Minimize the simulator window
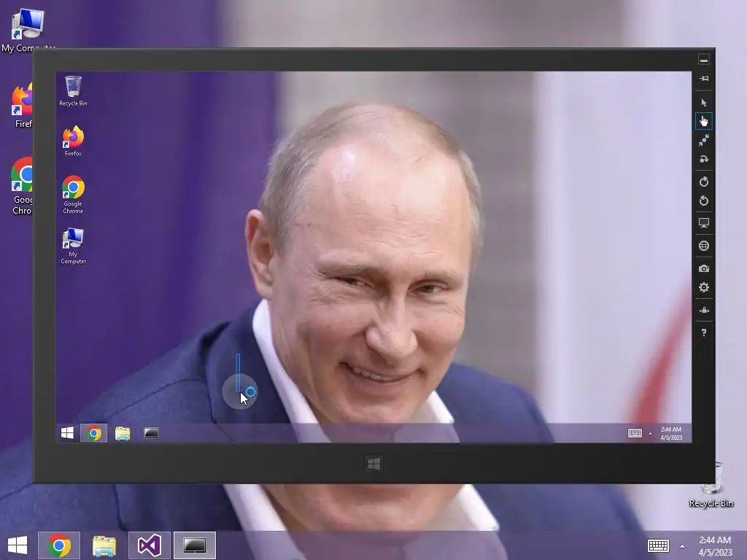The width and height of the screenshot is (747, 560). pyautogui.click(x=704, y=60)
